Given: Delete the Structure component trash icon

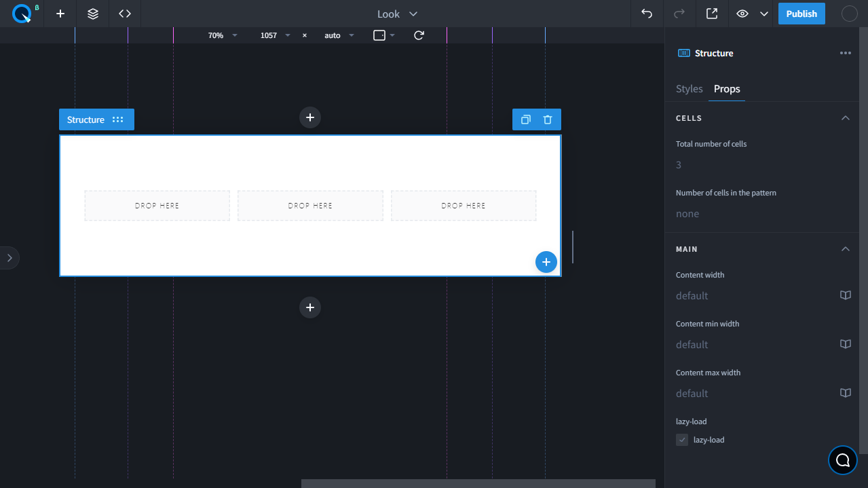Looking at the screenshot, I should tap(548, 119).
